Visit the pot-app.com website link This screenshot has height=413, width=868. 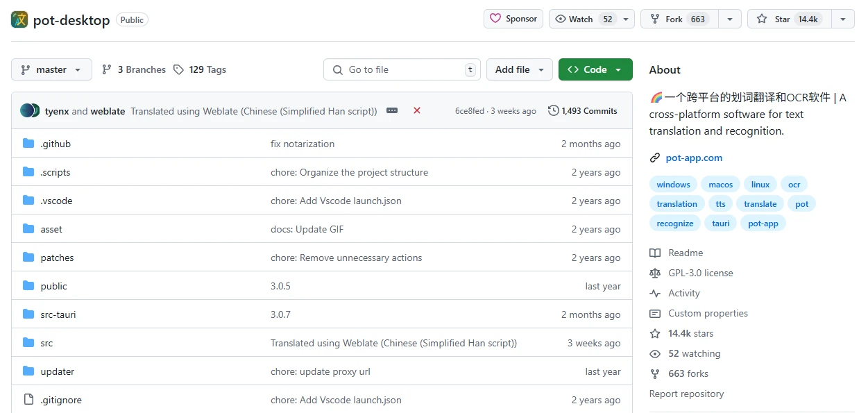click(694, 158)
